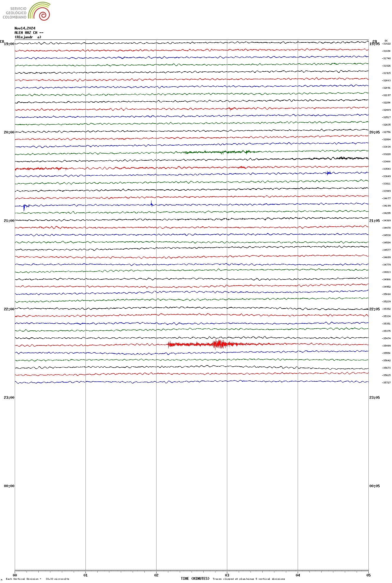
Task: Click the 22:05 right time label
Action: [375, 309]
